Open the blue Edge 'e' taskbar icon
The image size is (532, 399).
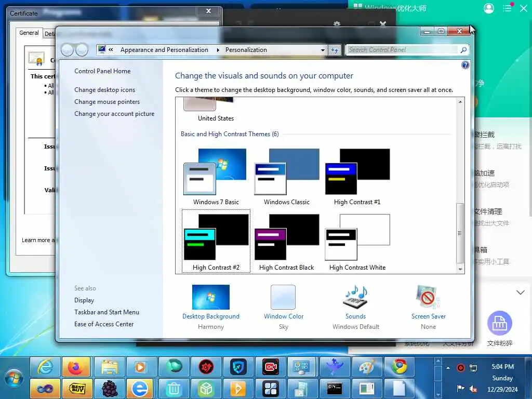[x=140, y=389]
